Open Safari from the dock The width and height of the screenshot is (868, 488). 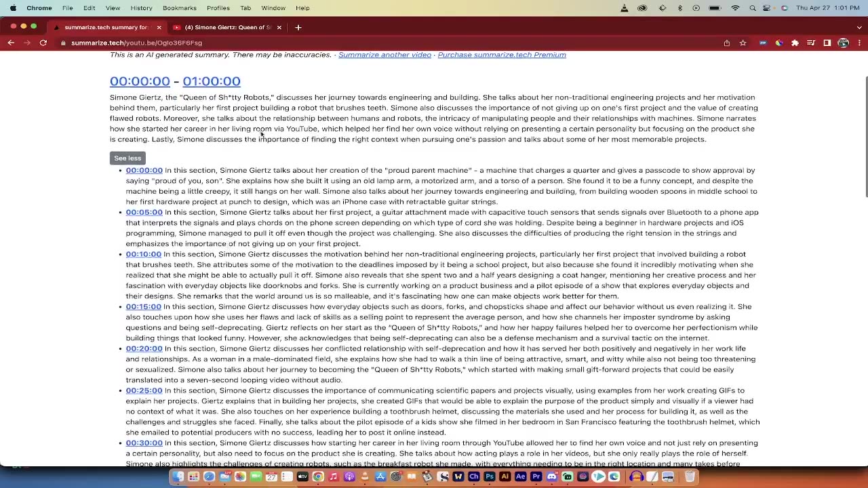click(209, 476)
